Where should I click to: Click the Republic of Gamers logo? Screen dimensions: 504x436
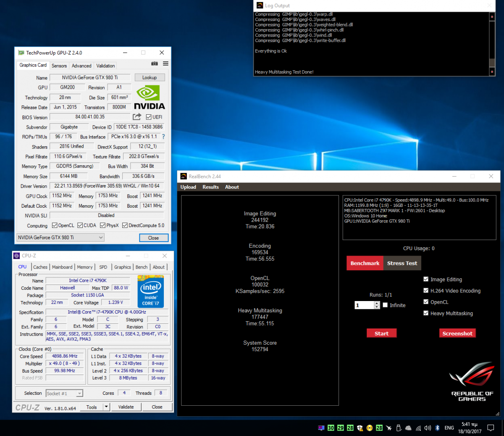472,382
